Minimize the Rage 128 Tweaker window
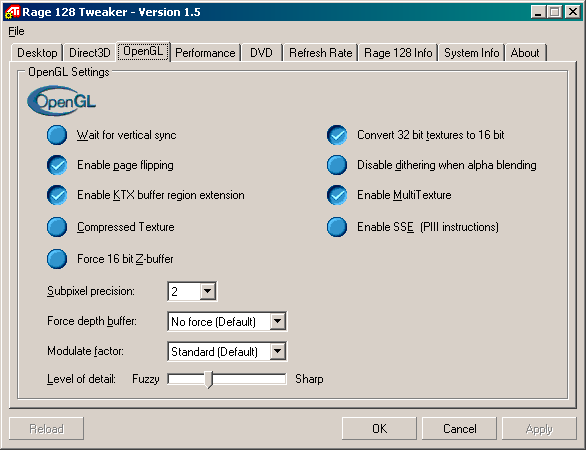 538,12
